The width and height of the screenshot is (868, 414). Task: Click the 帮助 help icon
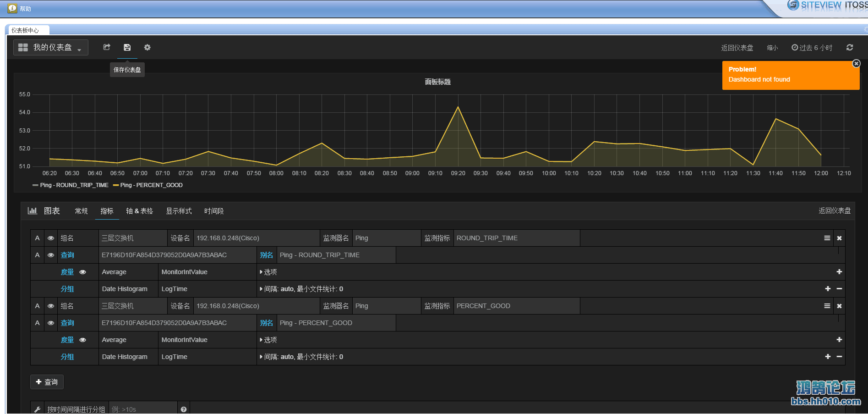click(x=12, y=8)
